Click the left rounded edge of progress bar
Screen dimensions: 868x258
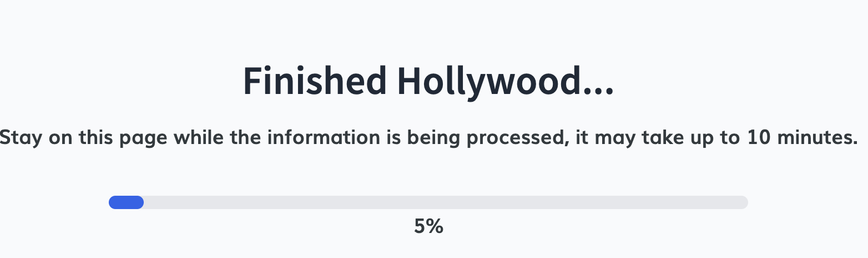click(113, 202)
